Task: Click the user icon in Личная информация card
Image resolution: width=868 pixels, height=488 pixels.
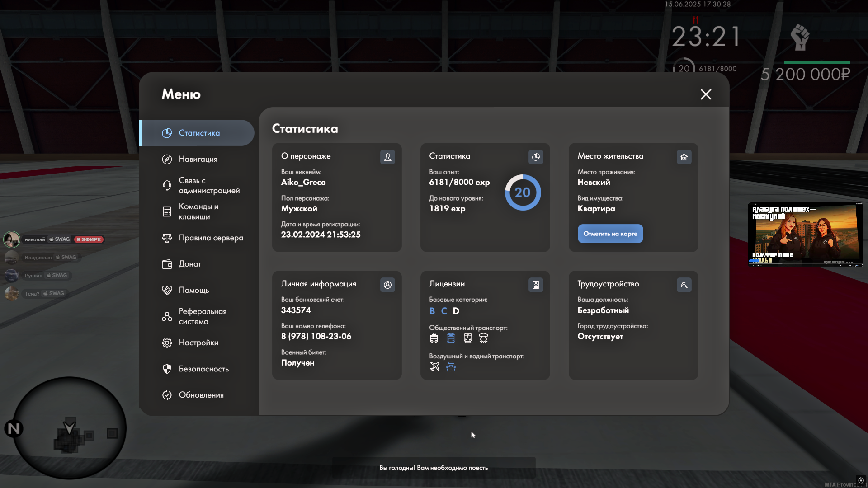Action: pyautogui.click(x=387, y=285)
